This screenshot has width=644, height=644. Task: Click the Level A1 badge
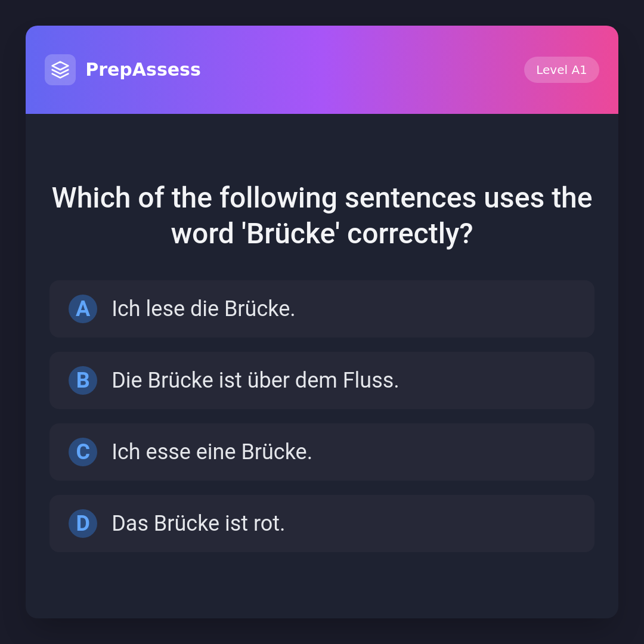561,70
